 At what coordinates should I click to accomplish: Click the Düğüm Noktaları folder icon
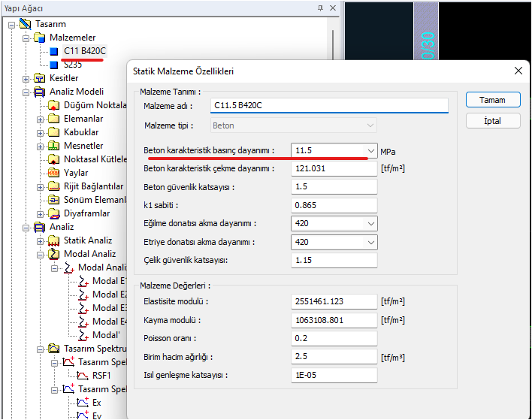53,105
